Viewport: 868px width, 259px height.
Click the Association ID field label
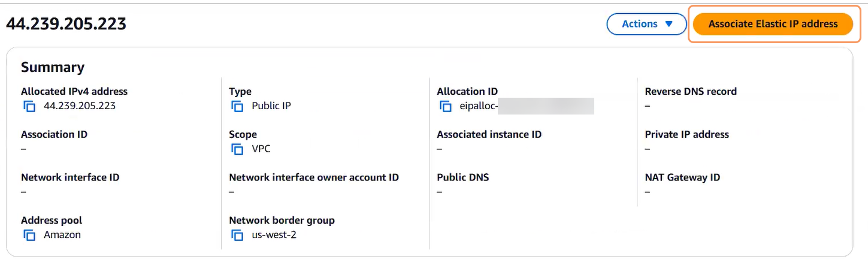click(x=54, y=134)
